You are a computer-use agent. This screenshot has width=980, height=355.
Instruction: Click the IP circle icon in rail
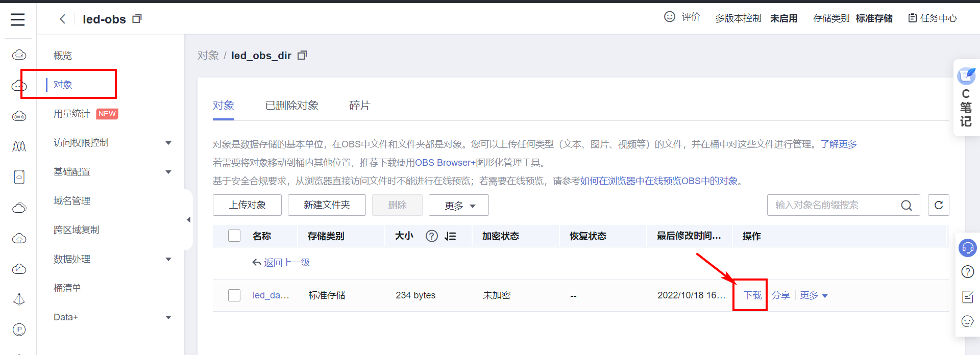(x=19, y=329)
